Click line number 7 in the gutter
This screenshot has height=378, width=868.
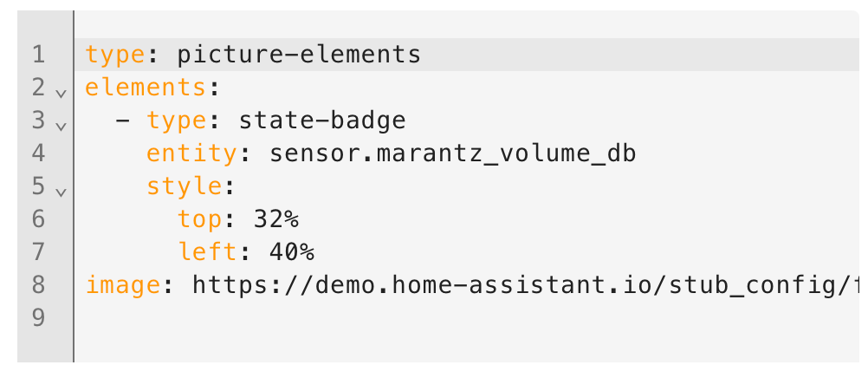point(38,251)
